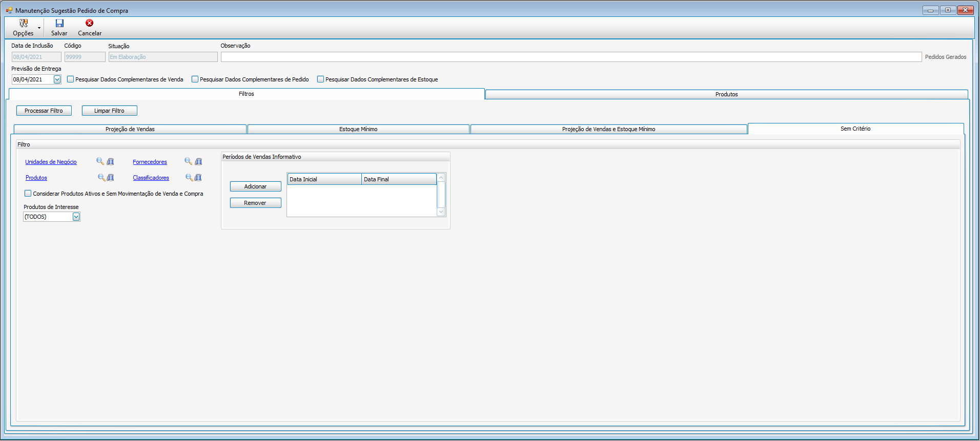Select the Estoque Mínimo tab

click(x=358, y=129)
